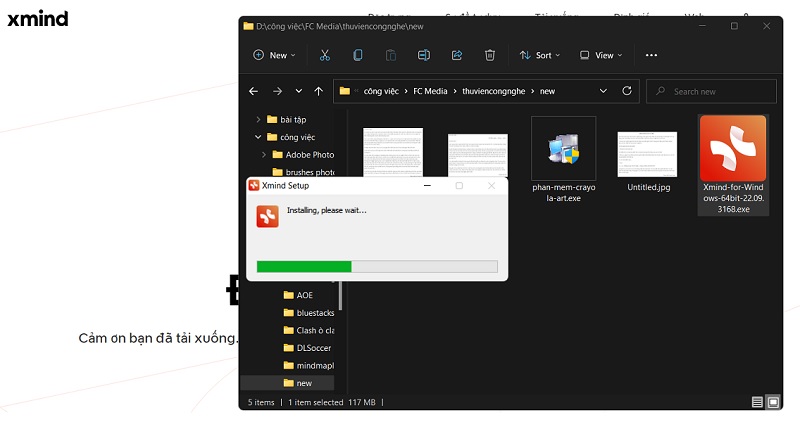Image resolution: width=800 pixels, height=422 pixels.
Task: Click Xmind icon in Setup title bar
Action: 254,185
